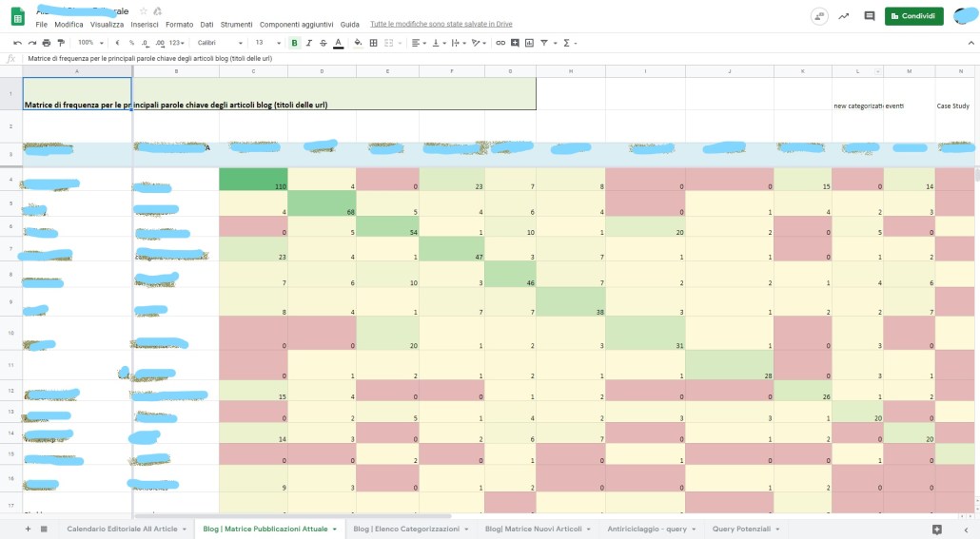The image size is (980, 539).
Task: Click the 'modifiche salvate in Drive' link
Action: pos(441,24)
